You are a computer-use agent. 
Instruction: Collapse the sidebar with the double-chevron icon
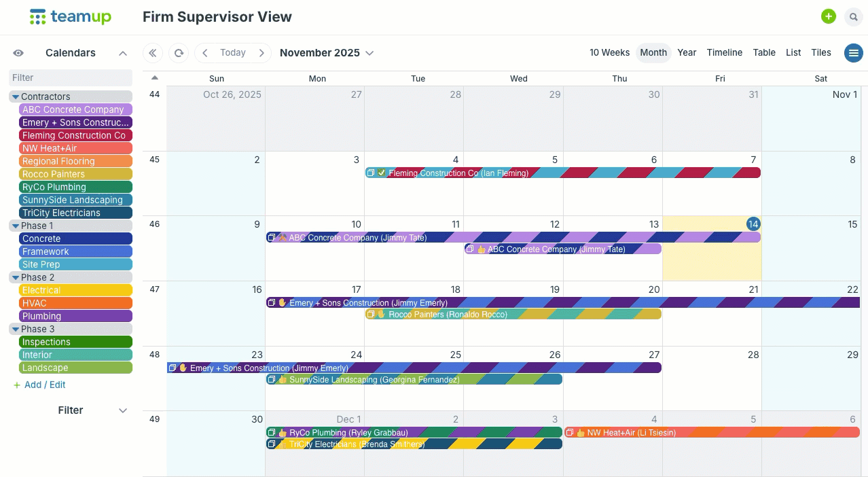tap(152, 52)
